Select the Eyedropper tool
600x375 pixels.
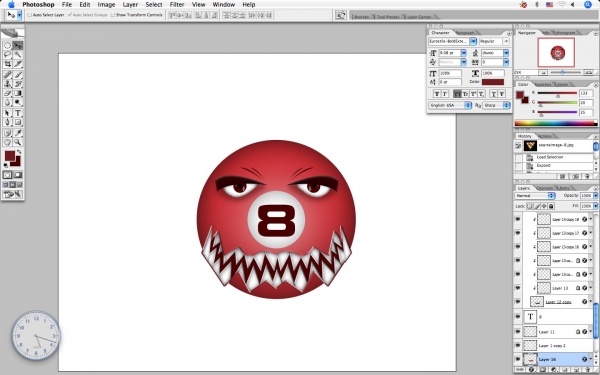(18, 133)
